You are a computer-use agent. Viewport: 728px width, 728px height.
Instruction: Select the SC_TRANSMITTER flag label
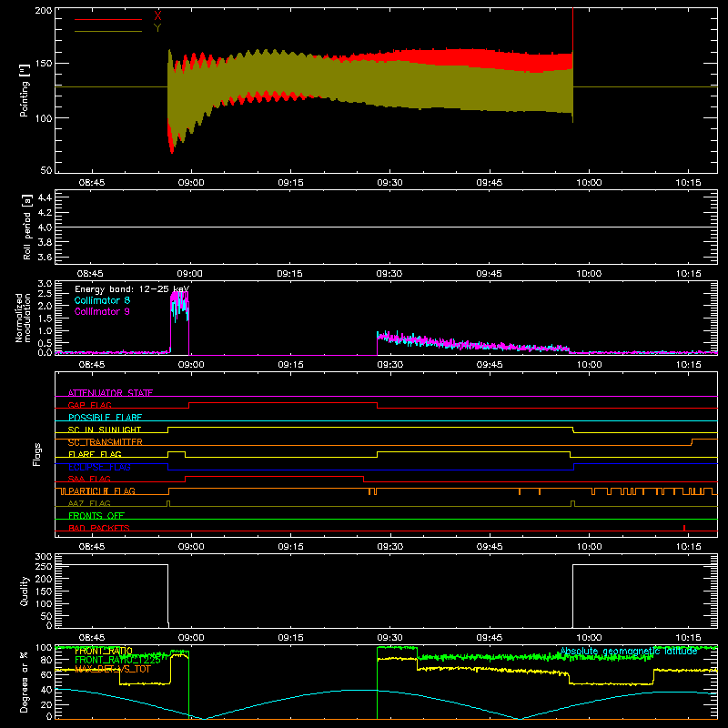coord(106,442)
